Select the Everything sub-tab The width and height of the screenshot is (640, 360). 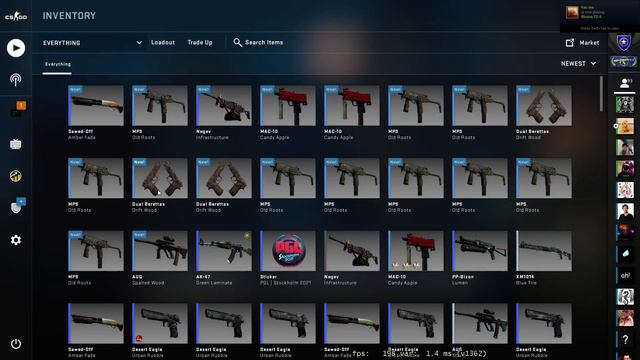click(x=58, y=64)
